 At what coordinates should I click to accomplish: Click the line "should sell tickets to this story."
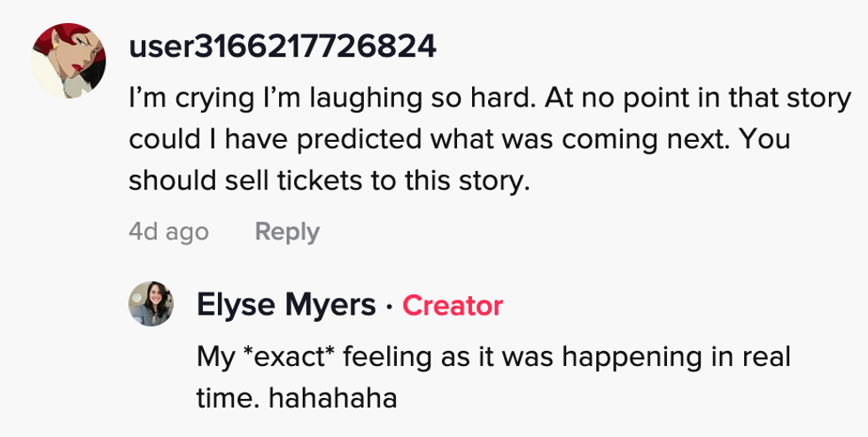tap(329, 181)
